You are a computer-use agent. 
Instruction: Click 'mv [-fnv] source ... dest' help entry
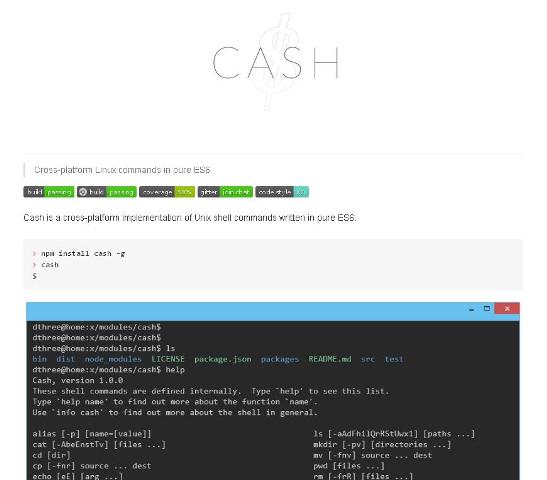point(373,455)
